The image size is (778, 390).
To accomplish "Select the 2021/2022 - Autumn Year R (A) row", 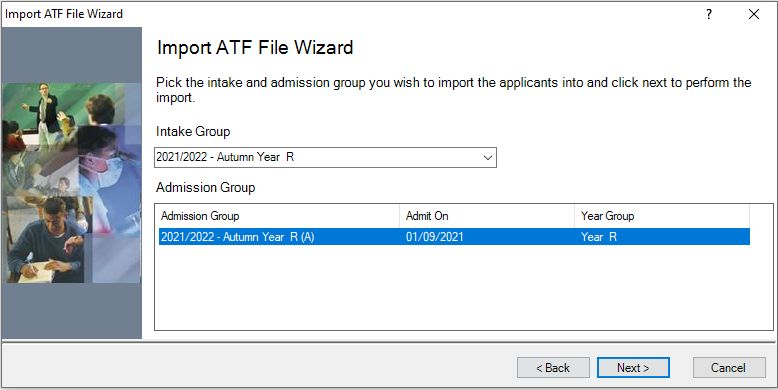I will point(454,237).
